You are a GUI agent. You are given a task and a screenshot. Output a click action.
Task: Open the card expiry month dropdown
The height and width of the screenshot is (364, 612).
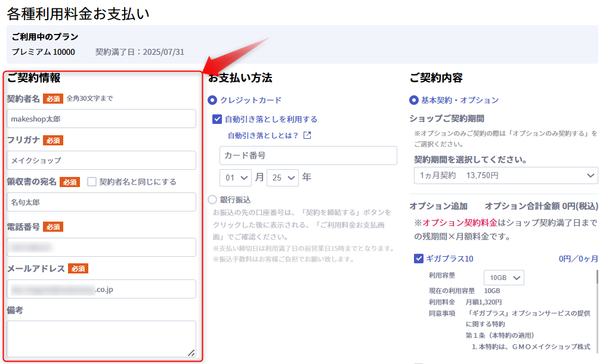[x=236, y=178]
